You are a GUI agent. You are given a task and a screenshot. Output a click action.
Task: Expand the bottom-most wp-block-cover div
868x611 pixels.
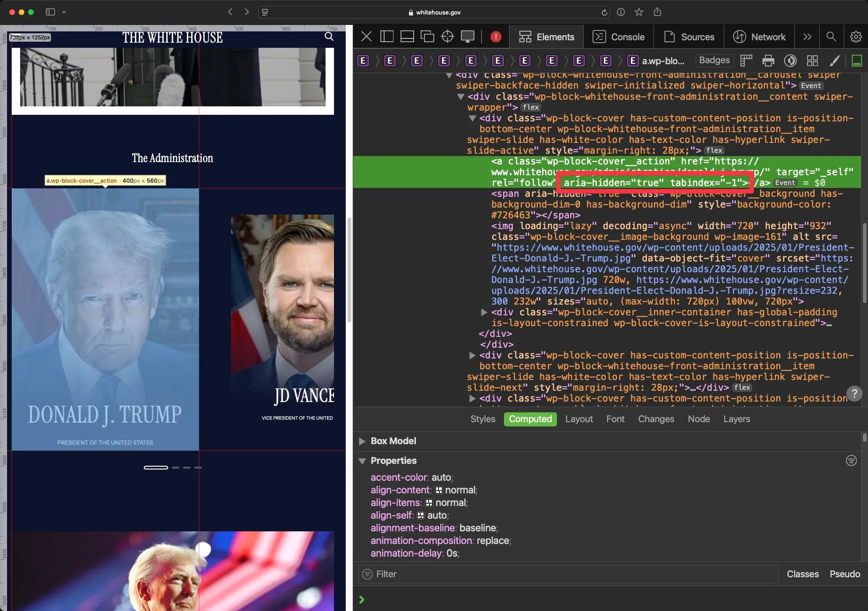472,398
